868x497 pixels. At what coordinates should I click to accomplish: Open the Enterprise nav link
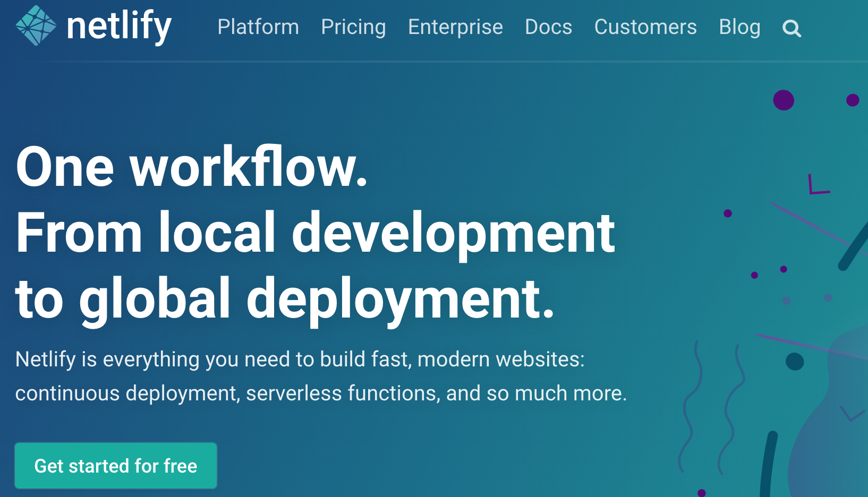[x=455, y=27]
